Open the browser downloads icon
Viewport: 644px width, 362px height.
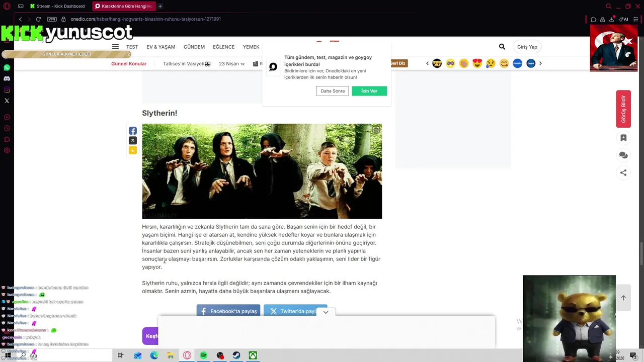click(x=611, y=19)
